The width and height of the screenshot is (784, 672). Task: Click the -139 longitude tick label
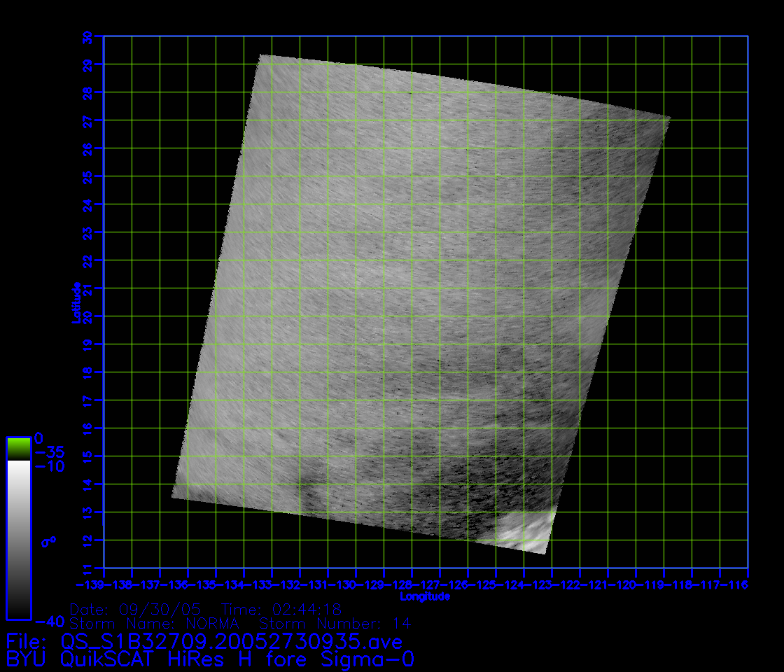[90, 583]
